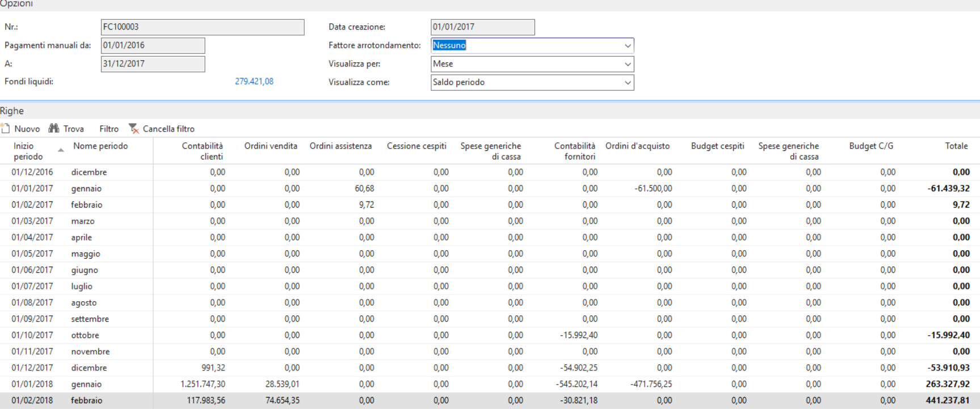
Task: Click the Nuovo new-row icon
Action: tap(5, 129)
